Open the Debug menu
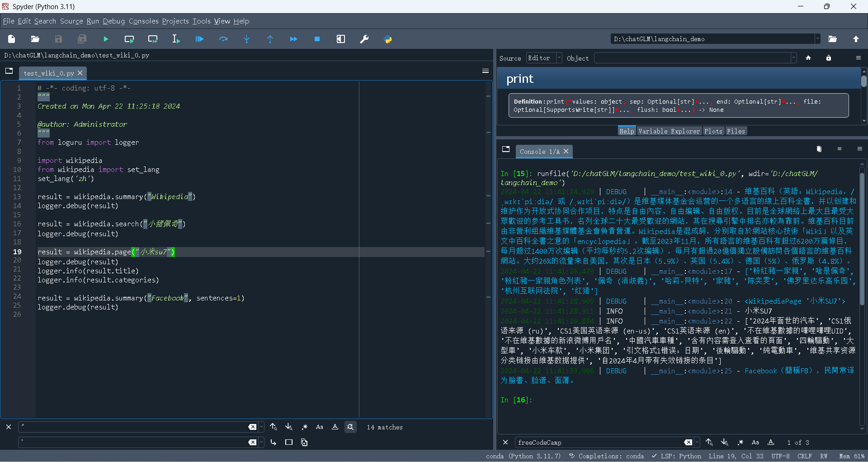868x462 pixels. point(114,21)
